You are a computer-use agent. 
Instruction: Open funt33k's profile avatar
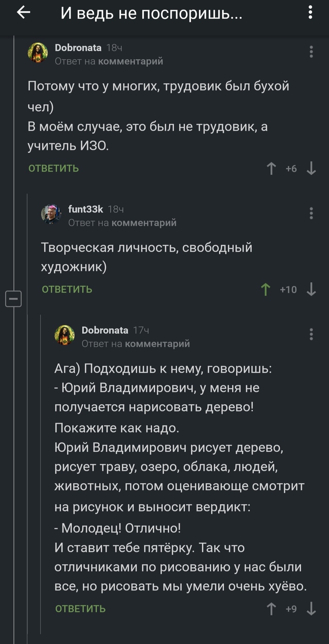click(51, 214)
